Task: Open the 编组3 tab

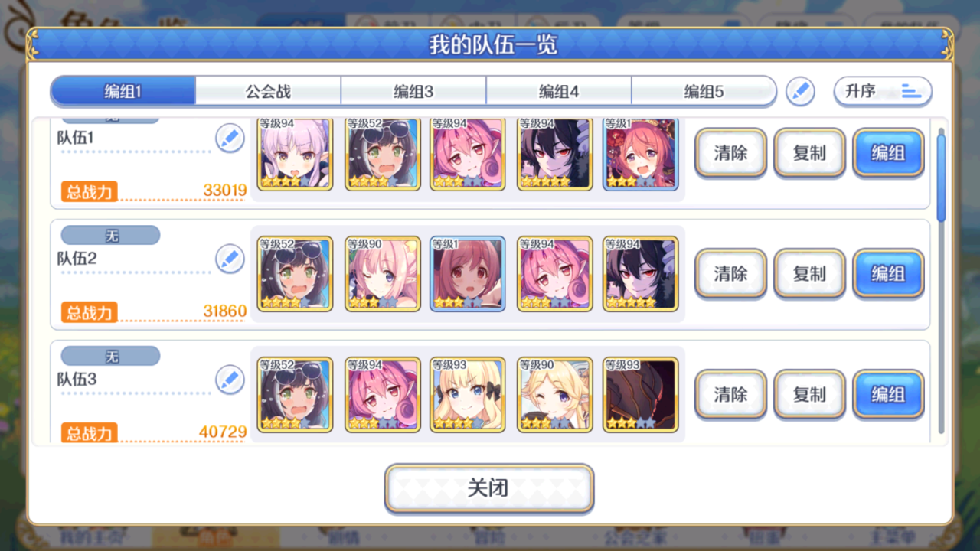Action: click(x=413, y=92)
